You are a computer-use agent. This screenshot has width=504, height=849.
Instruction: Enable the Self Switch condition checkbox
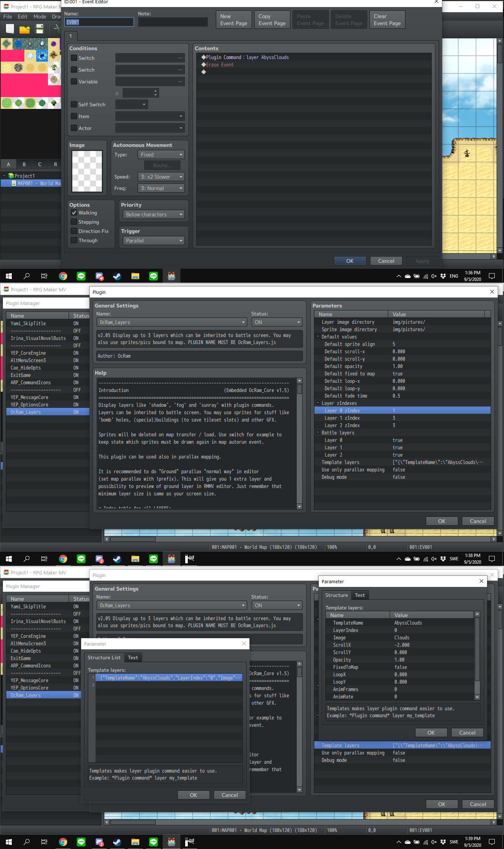pos(74,104)
